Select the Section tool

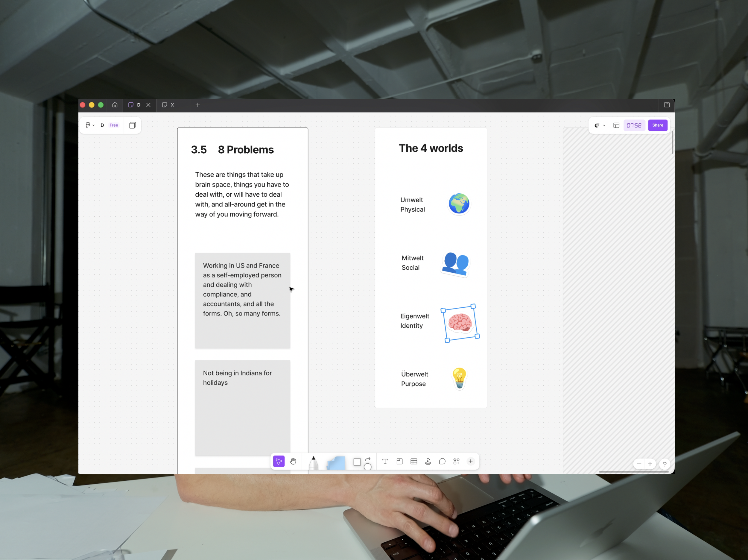point(399,461)
